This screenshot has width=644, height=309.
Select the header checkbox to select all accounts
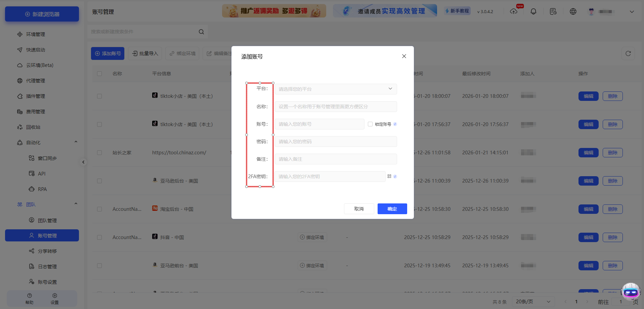(x=99, y=73)
